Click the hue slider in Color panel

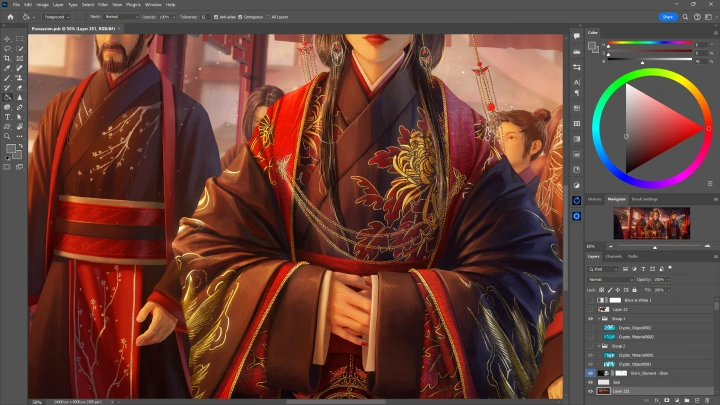[x=650, y=43]
